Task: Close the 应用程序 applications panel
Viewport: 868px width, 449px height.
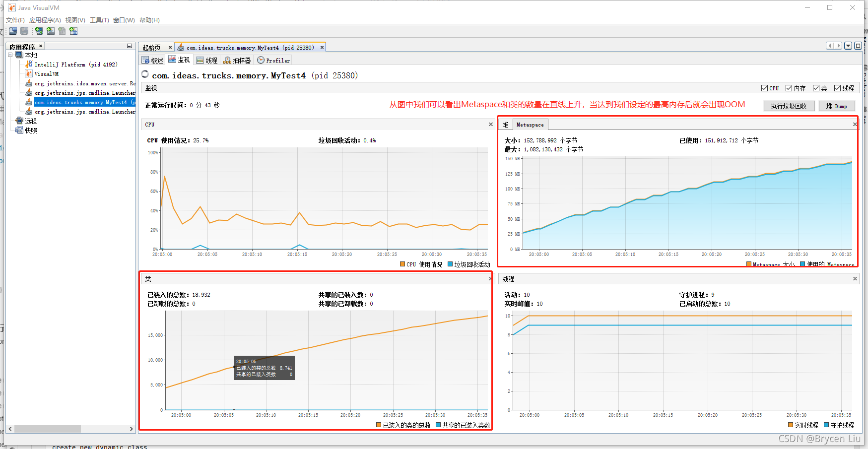Action: (x=41, y=46)
